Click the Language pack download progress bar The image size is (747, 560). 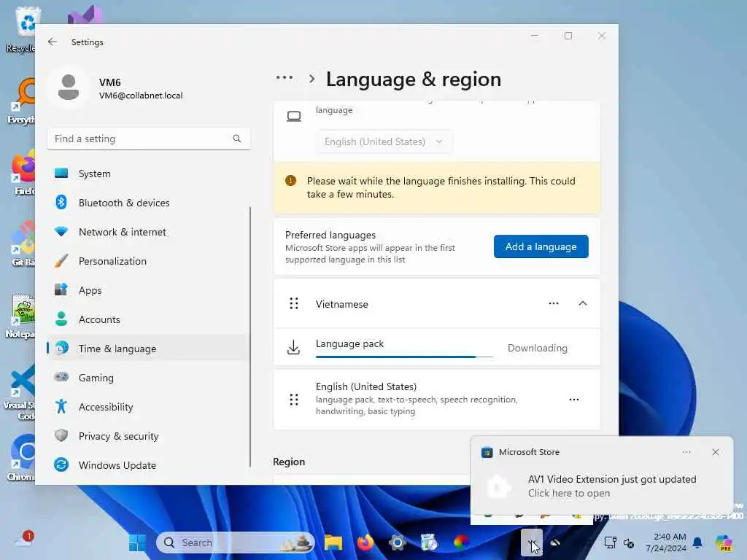(404, 357)
